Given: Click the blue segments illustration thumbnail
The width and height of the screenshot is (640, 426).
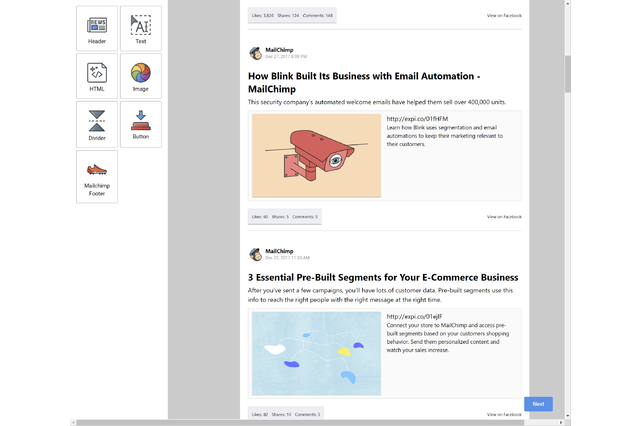Looking at the screenshot, I should pyautogui.click(x=316, y=353).
